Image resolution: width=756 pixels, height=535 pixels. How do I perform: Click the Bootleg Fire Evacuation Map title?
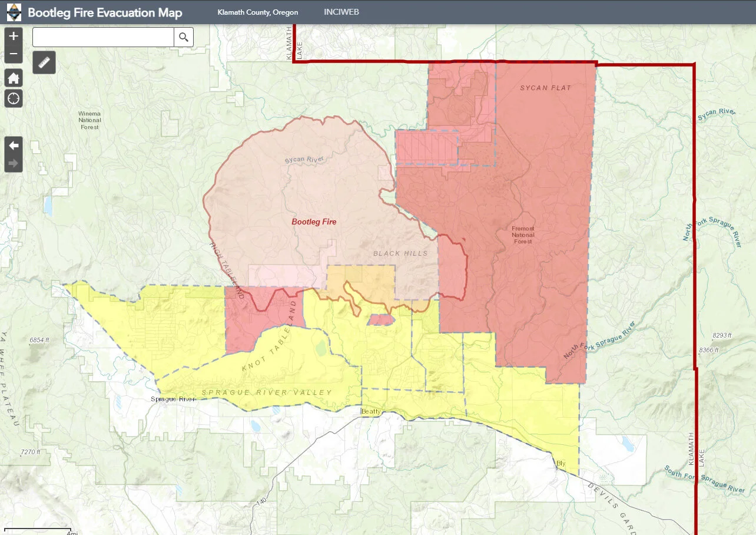coord(105,12)
